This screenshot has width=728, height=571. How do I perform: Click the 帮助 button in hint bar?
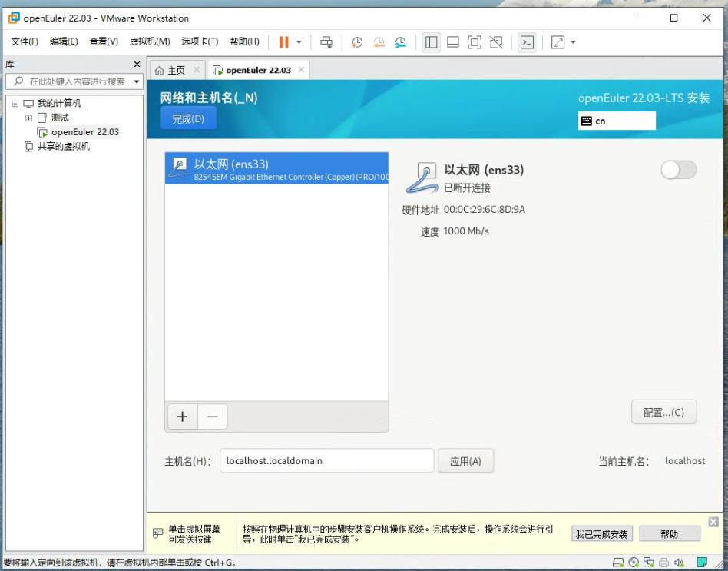pyautogui.click(x=670, y=534)
